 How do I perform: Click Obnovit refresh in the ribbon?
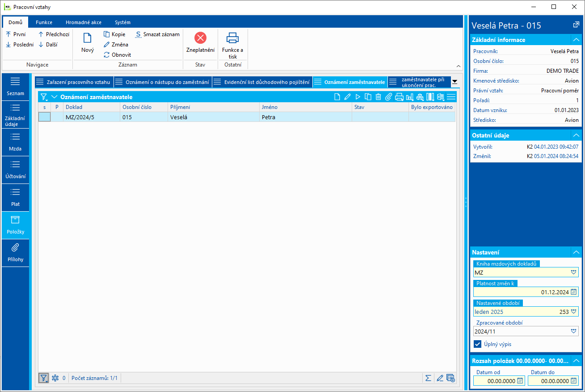click(x=117, y=55)
